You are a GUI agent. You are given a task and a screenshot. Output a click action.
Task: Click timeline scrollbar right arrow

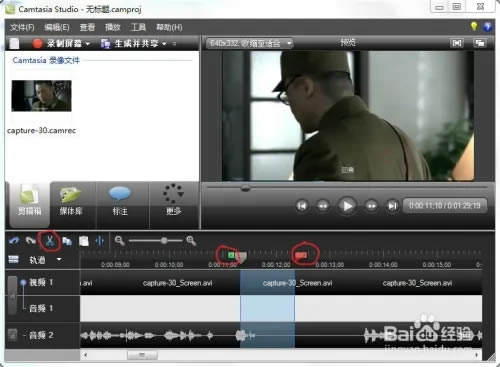coord(477,355)
